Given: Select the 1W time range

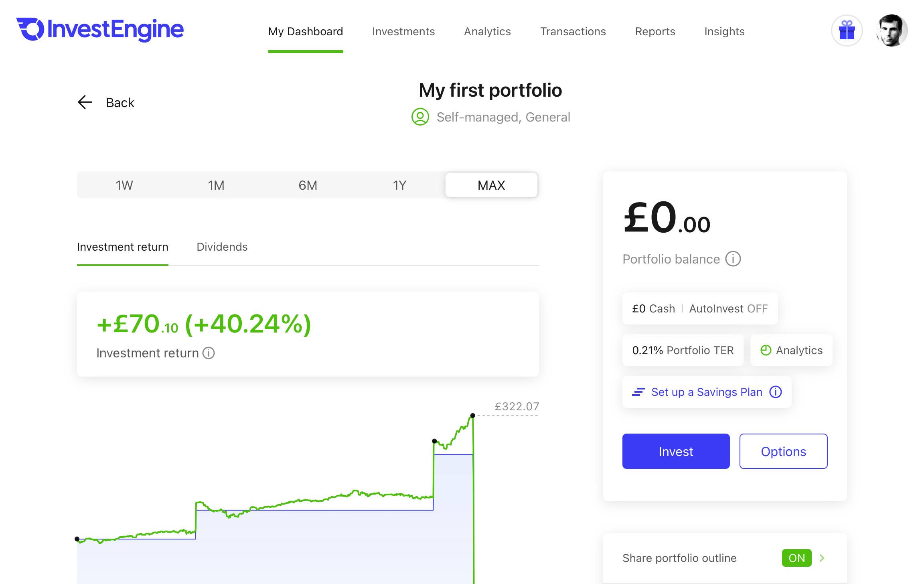Looking at the screenshot, I should coord(124,185).
